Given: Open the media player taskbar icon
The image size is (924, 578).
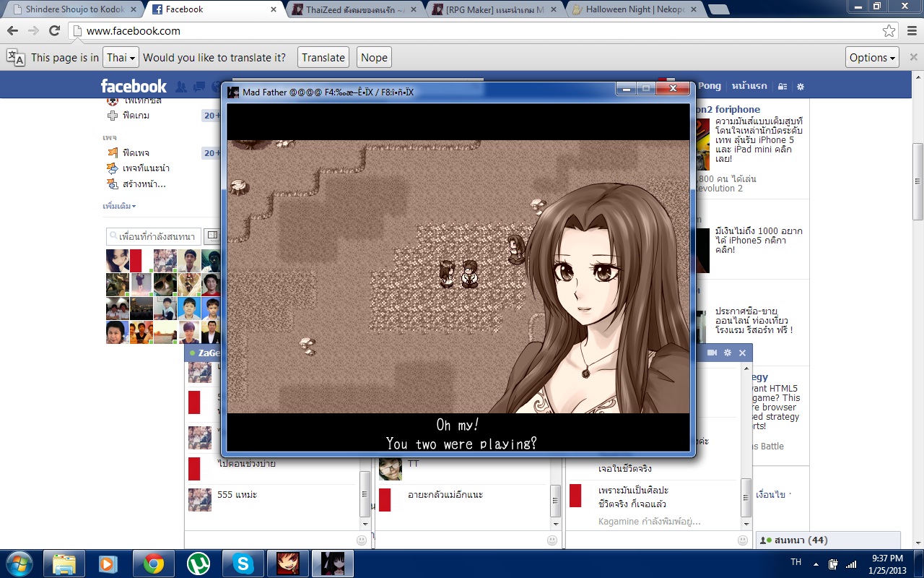Looking at the screenshot, I should coord(108,564).
